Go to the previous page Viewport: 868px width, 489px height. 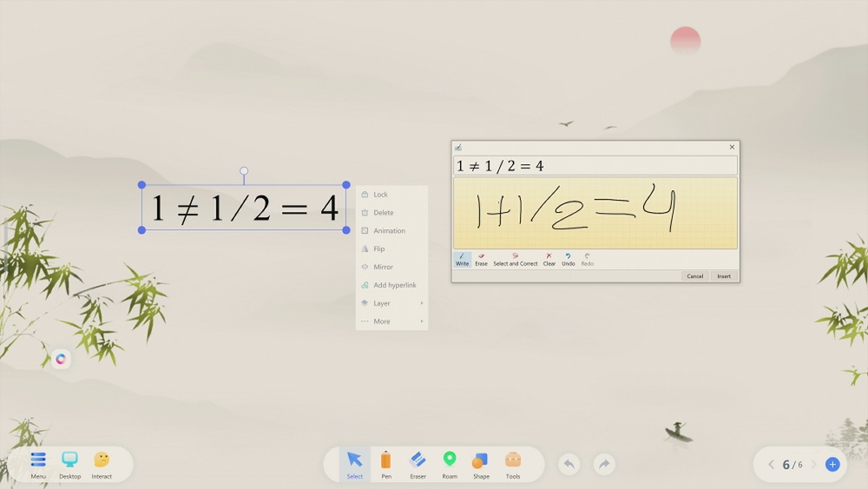(x=771, y=465)
